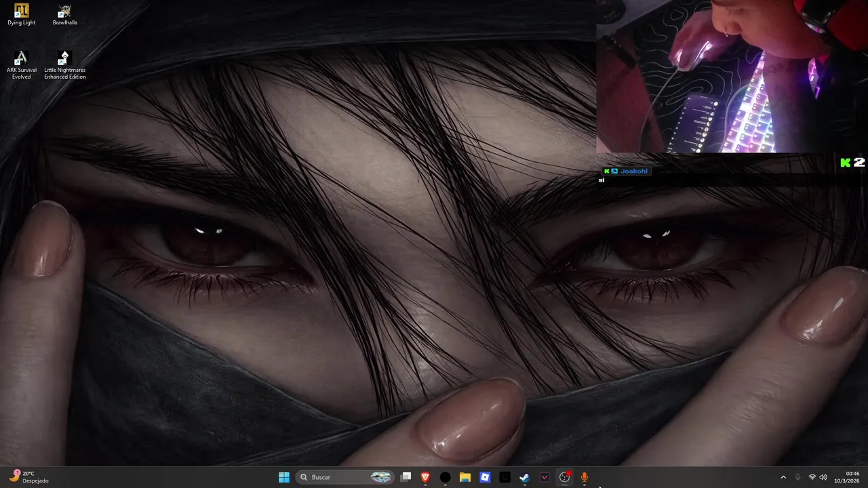Screen dimensions: 868x488
Task: Open File Explorer from the taskbar
Action: [x=465, y=477]
